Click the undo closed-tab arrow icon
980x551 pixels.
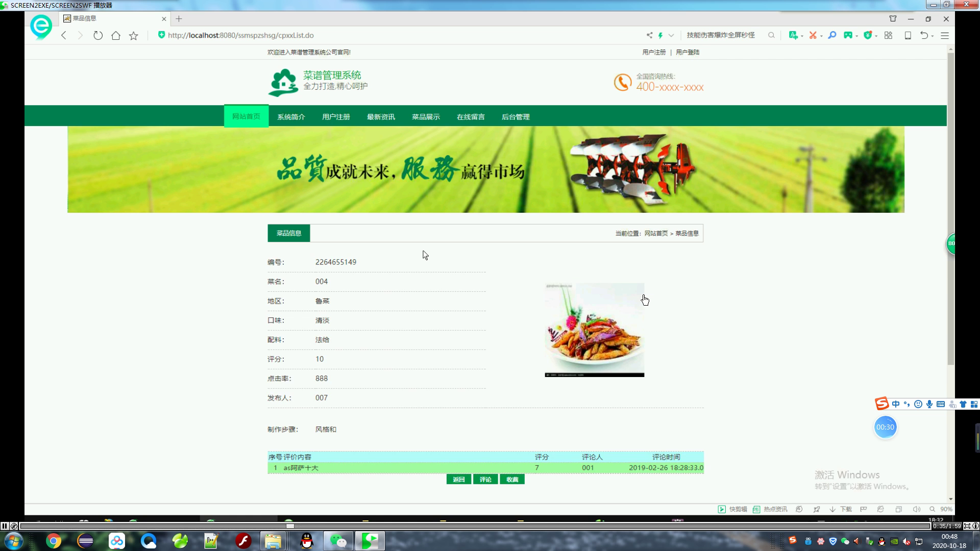click(x=924, y=35)
